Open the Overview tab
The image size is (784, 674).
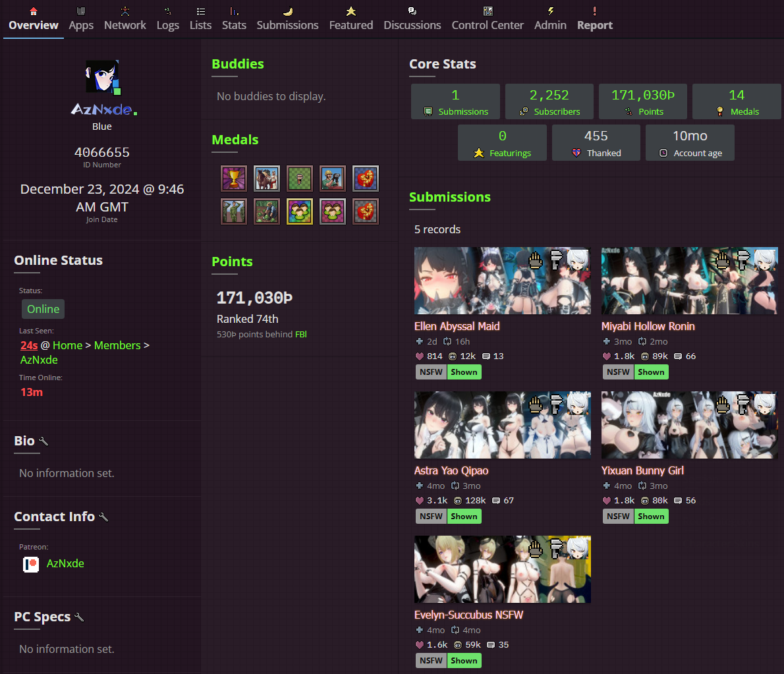34,19
